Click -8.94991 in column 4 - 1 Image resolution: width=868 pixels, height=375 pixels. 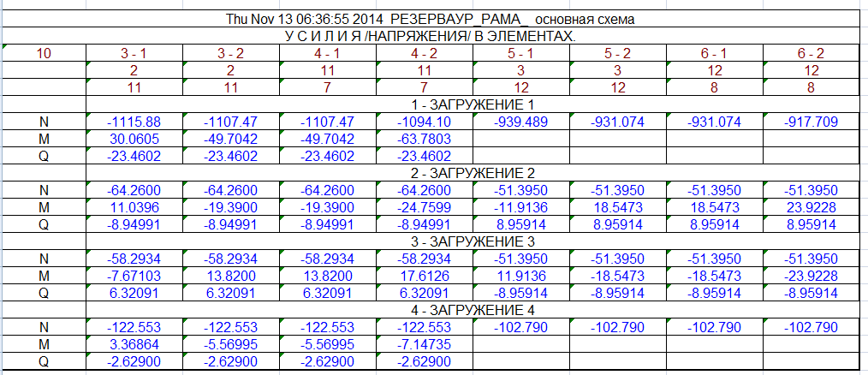(328, 224)
